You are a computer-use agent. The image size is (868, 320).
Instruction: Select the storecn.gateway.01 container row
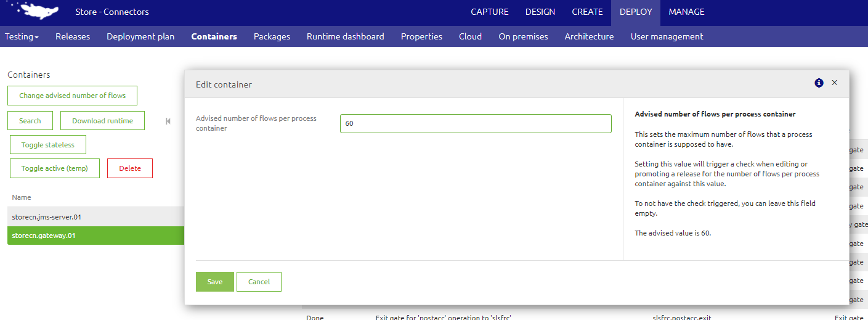[x=96, y=236]
